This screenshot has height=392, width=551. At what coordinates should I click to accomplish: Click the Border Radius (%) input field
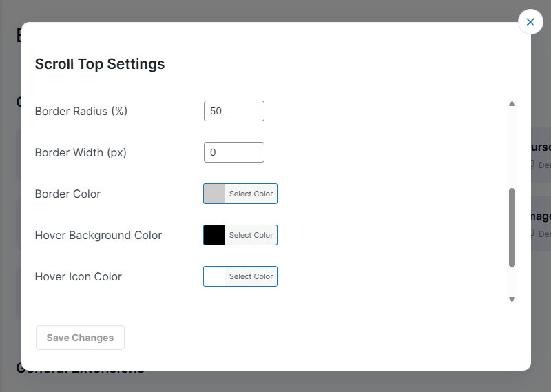click(233, 111)
